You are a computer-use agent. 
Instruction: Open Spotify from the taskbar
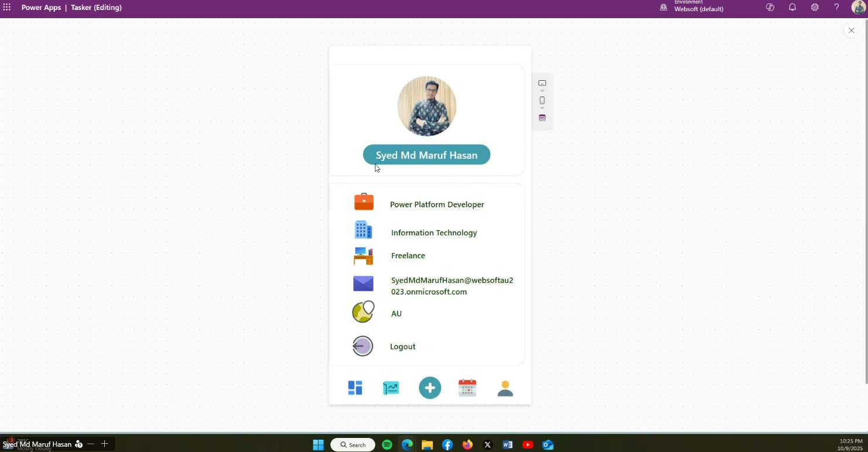387,445
